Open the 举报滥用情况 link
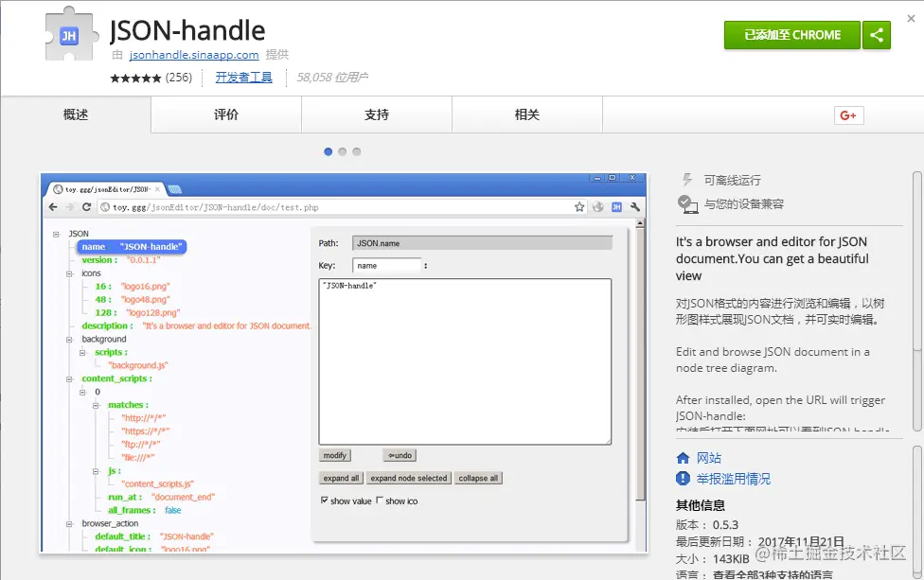This screenshot has height=580, width=924. tap(733, 479)
